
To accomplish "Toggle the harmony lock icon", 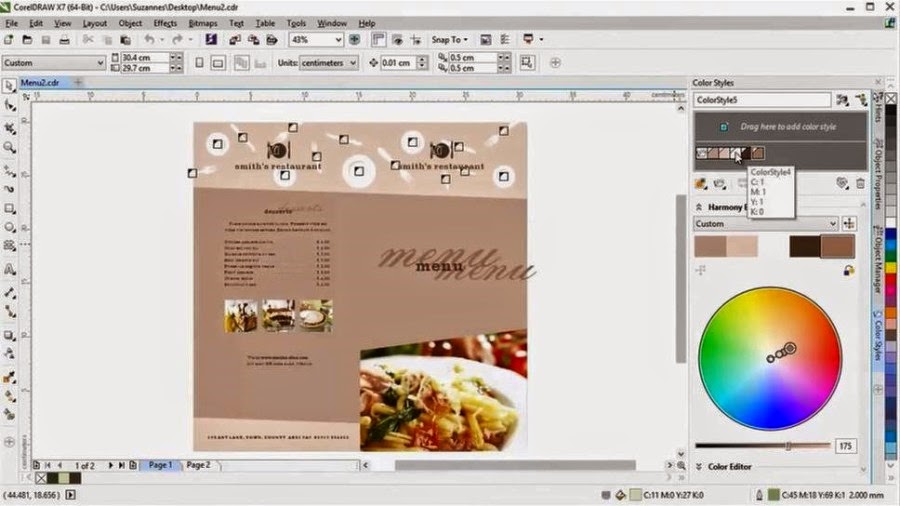I will [848, 270].
